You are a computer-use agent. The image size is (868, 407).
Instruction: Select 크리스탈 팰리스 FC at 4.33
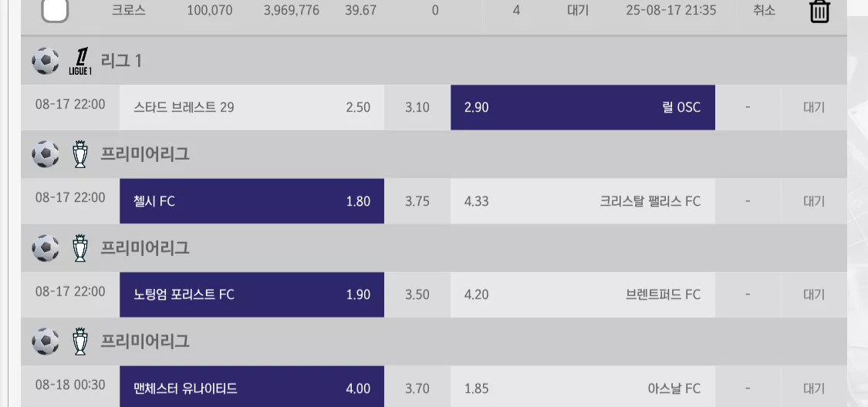(583, 201)
